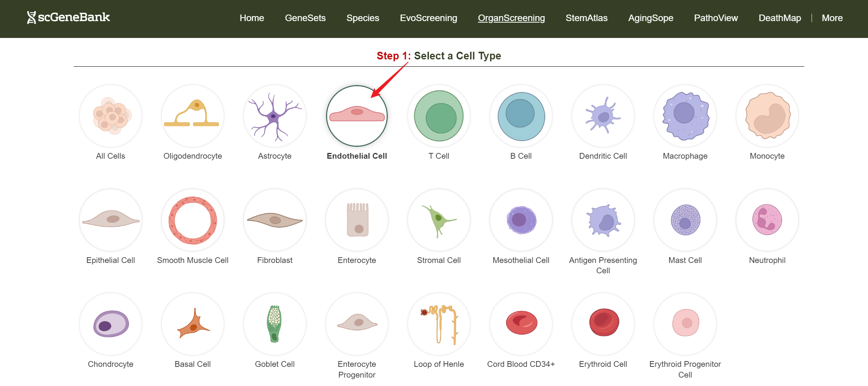The height and width of the screenshot is (386, 868).
Task: Select the T Cell icon
Action: point(439,116)
